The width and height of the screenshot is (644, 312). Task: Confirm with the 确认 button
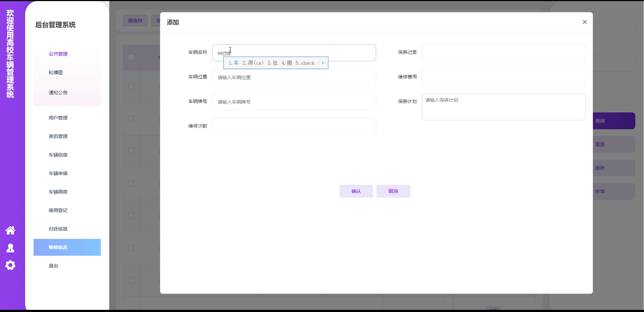coord(356,191)
